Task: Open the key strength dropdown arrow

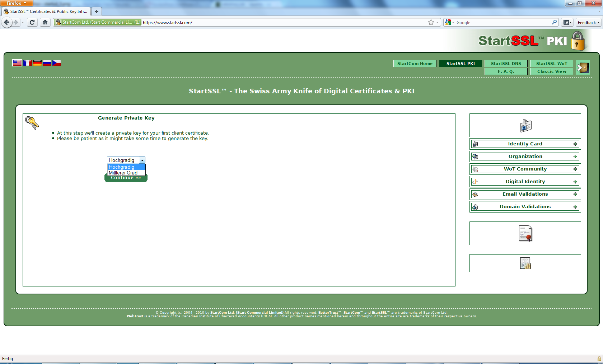Action: [142, 160]
